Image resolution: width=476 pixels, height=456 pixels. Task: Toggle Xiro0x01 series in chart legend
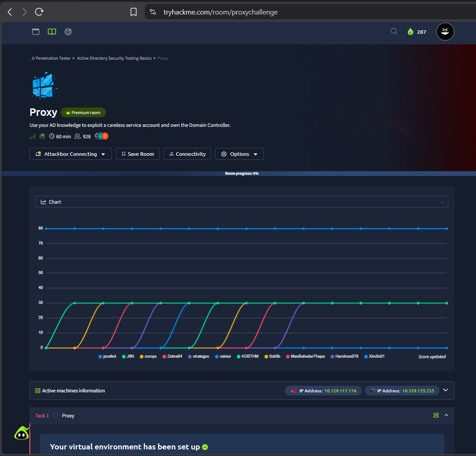[374, 356]
